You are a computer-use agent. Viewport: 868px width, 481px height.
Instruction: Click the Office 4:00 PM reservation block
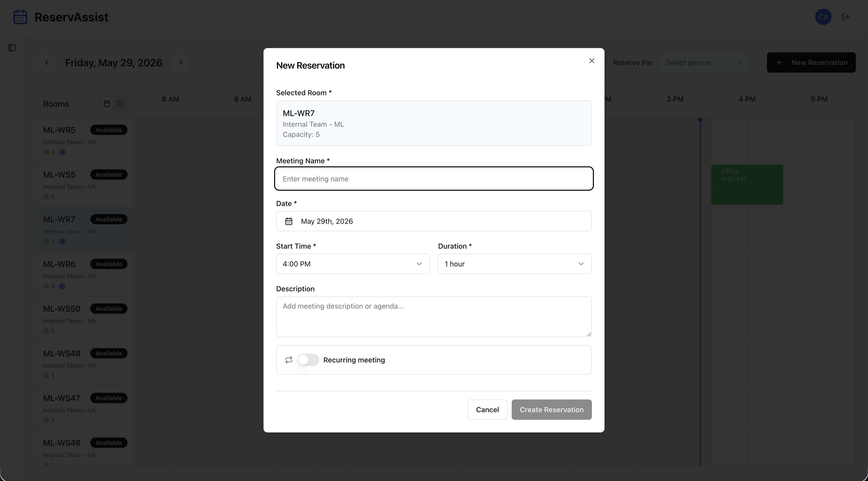(747, 184)
